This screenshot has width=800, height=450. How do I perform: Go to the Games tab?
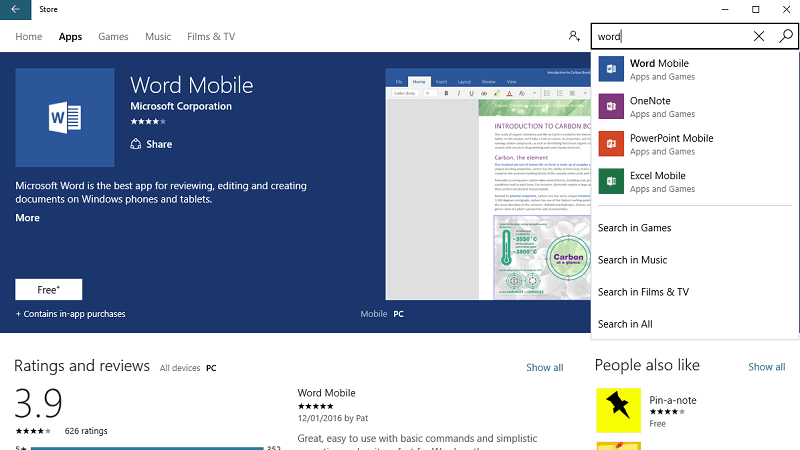pos(113,36)
